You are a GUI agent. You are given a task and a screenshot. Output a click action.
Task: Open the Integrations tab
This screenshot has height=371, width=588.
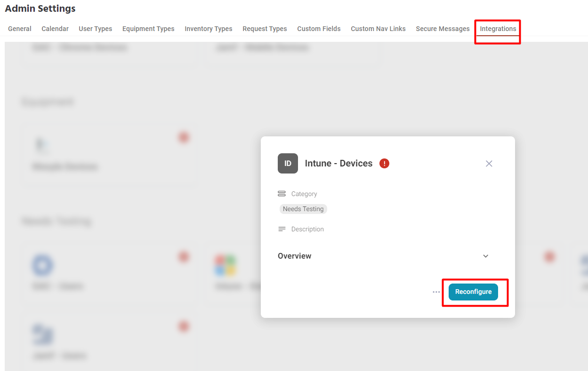point(498,29)
